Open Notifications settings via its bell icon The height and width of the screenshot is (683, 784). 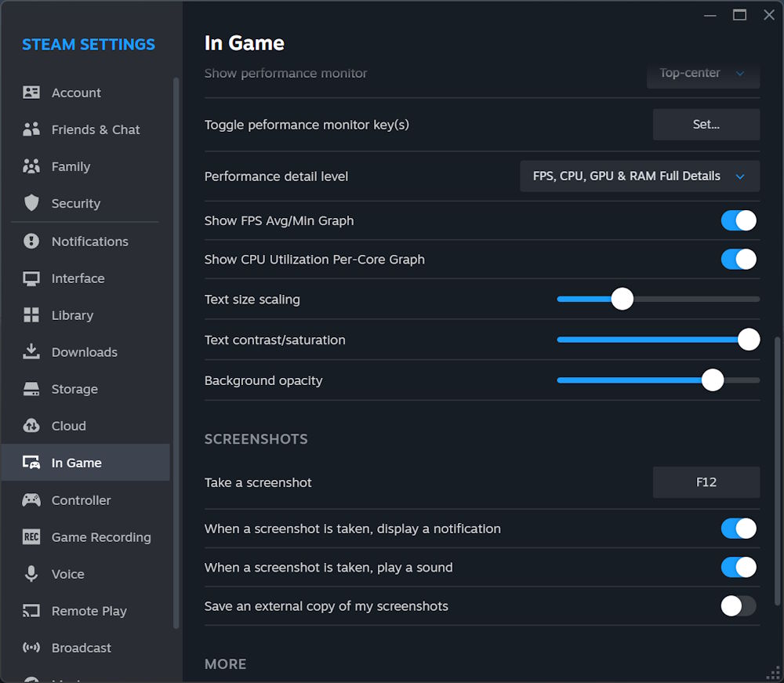click(x=31, y=241)
